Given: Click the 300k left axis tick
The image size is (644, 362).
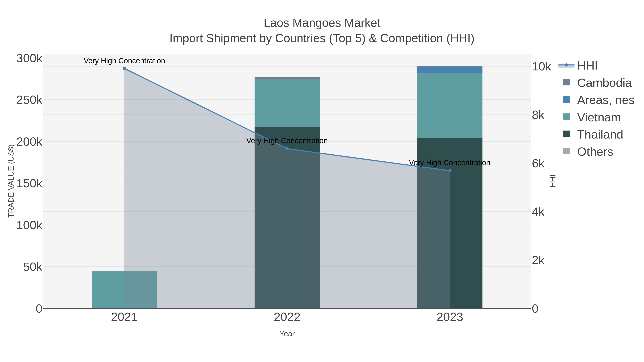Looking at the screenshot, I should coord(30,58).
